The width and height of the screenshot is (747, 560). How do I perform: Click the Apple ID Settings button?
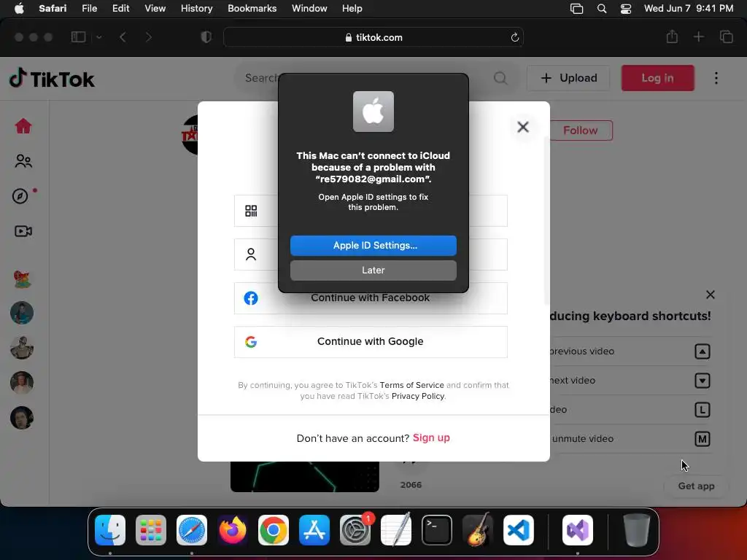click(373, 246)
